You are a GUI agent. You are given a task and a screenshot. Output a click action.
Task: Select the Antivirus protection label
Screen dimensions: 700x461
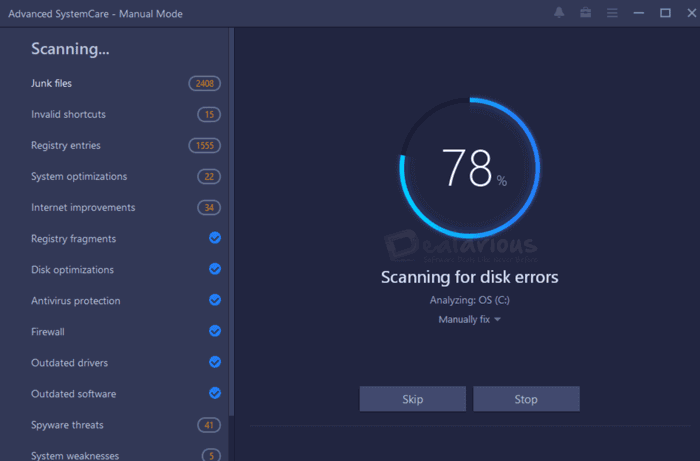[x=75, y=301]
